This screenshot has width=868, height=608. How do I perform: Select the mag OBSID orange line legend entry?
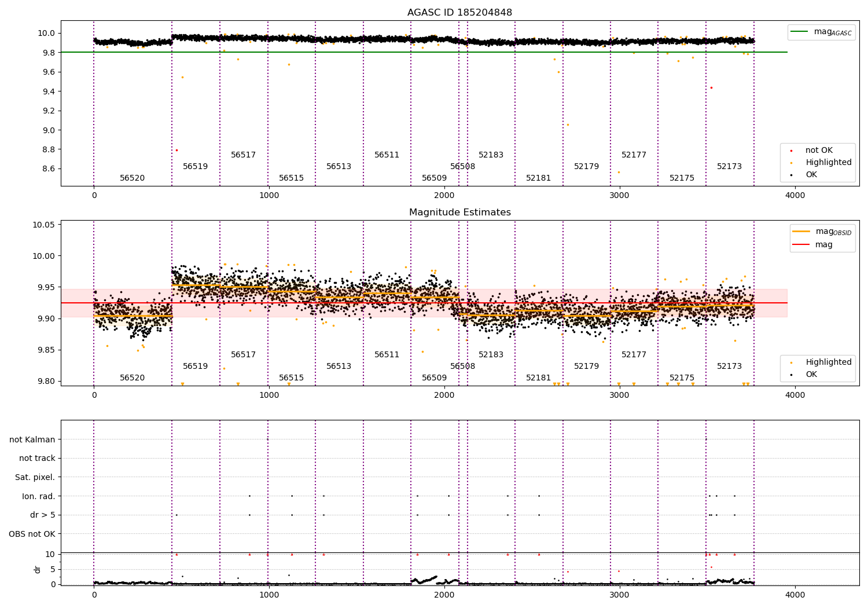click(x=822, y=232)
